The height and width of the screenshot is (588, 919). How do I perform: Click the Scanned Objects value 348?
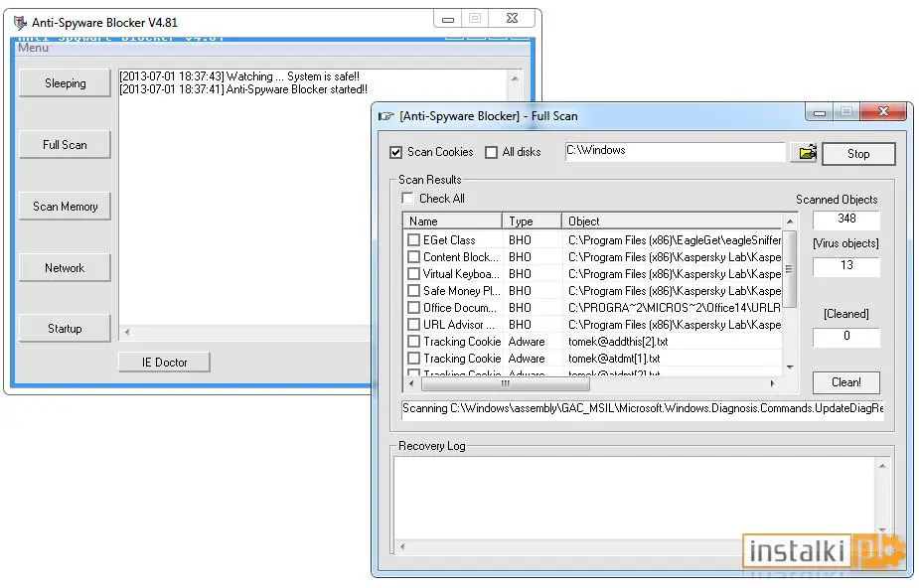846,220
